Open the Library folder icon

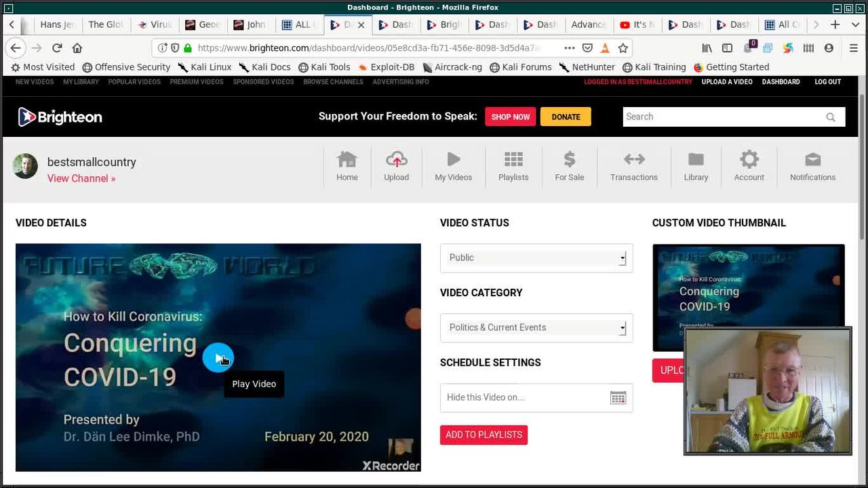[x=696, y=160]
